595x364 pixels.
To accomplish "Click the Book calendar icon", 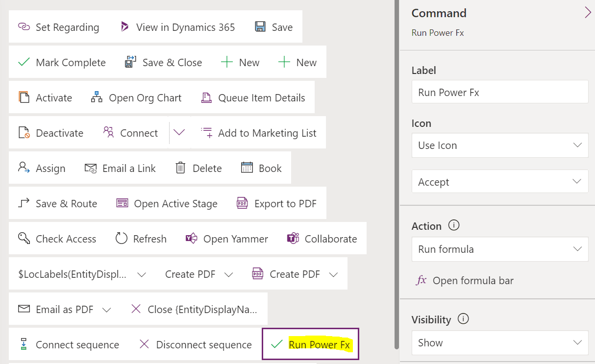I will click(x=247, y=168).
